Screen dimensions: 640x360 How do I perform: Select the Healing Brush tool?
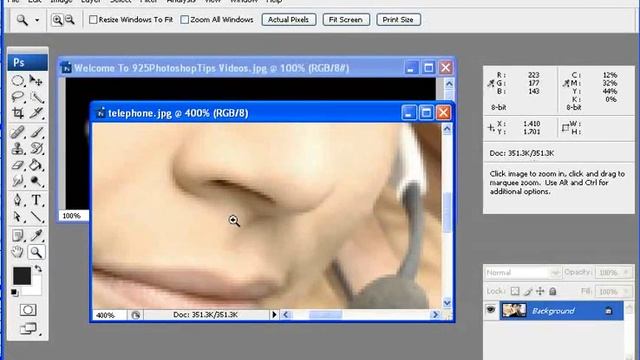[x=18, y=132]
